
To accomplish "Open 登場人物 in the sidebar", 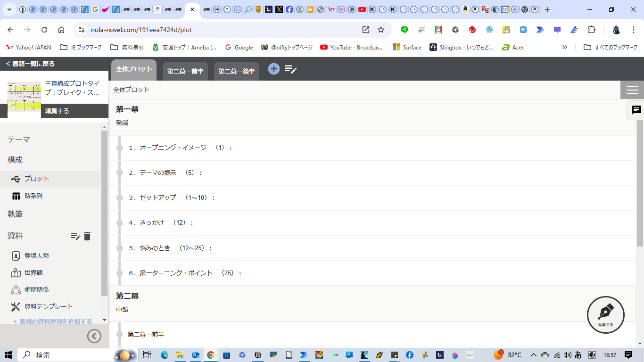I will coord(36,255).
